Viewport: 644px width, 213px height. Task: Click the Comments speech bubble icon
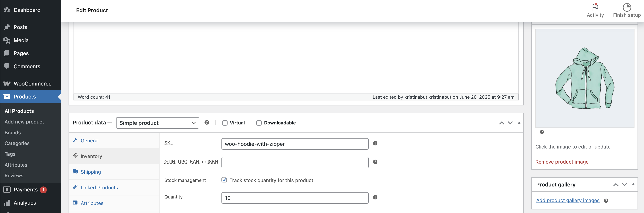pyautogui.click(x=7, y=66)
